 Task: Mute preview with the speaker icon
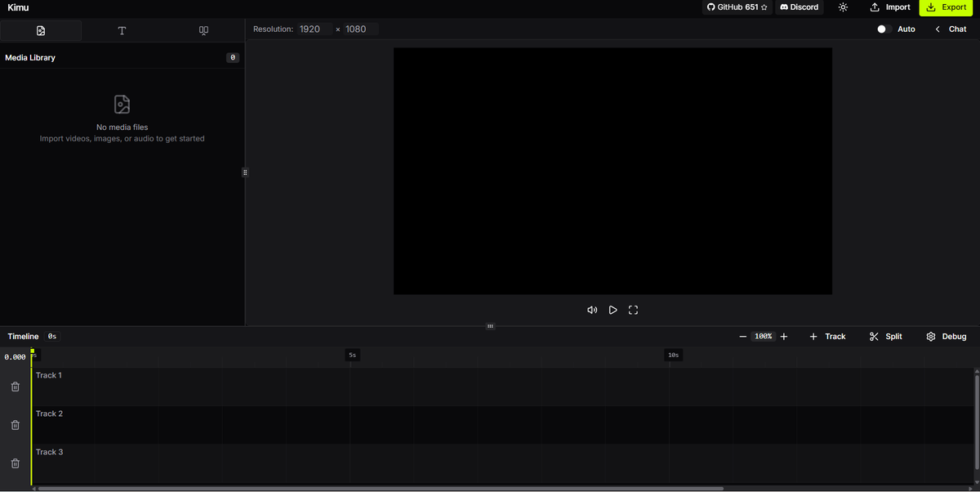click(x=592, y=310)
